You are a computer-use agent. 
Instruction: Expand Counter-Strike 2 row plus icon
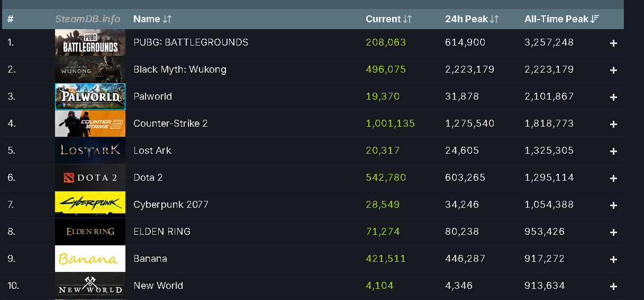pos(613,124)
